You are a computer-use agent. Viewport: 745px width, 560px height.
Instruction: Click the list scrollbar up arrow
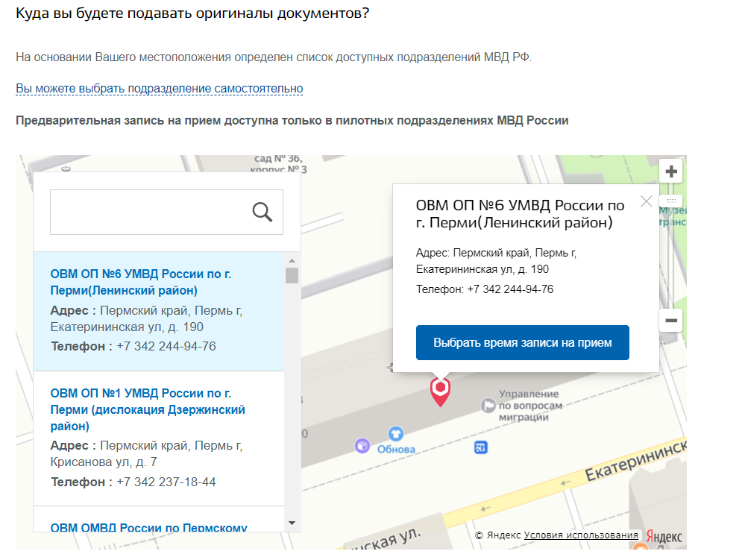click(292, 260)
